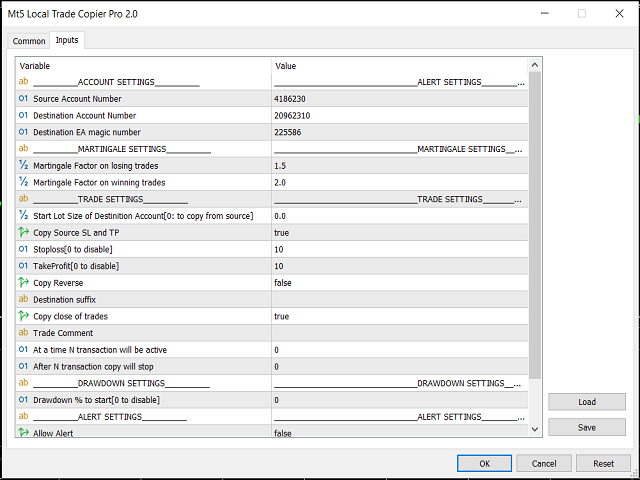Click the string icon beside Destination suffix
Image resolution: width=640 pixels, height=480 pixels.
click(x=23, y=299)
